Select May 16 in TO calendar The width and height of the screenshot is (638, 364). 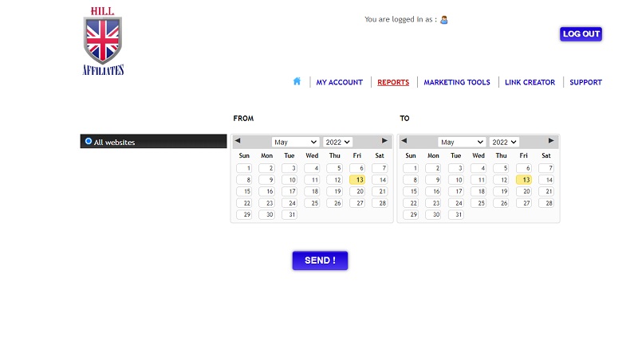point(433,191)
